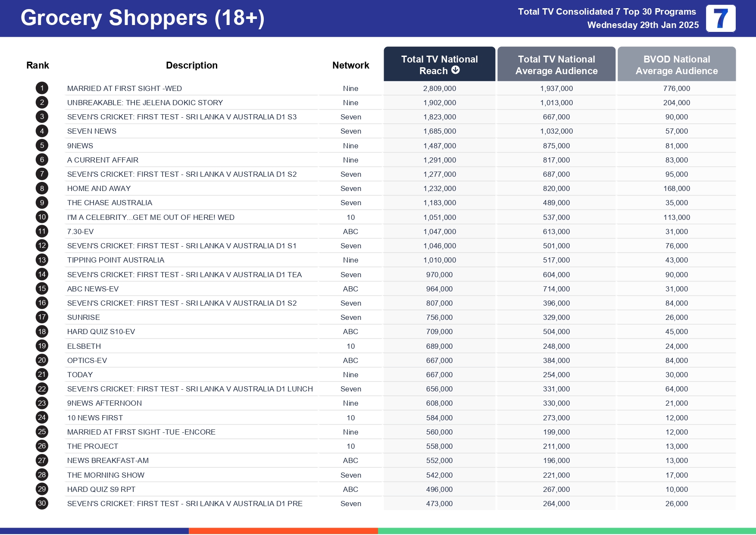Select the rank 1 number badge
The width and height of the screenshot is (756, 535).
(42, 88)
